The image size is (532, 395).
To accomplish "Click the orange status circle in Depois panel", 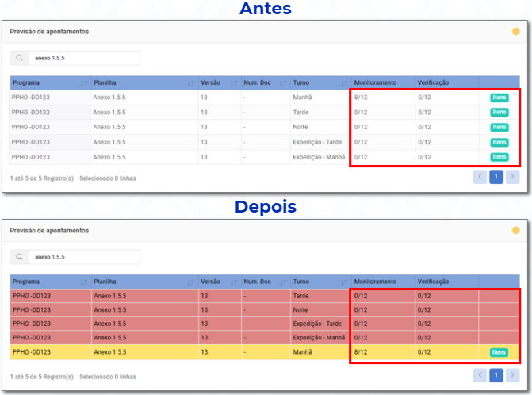I will tap(515, 230).
